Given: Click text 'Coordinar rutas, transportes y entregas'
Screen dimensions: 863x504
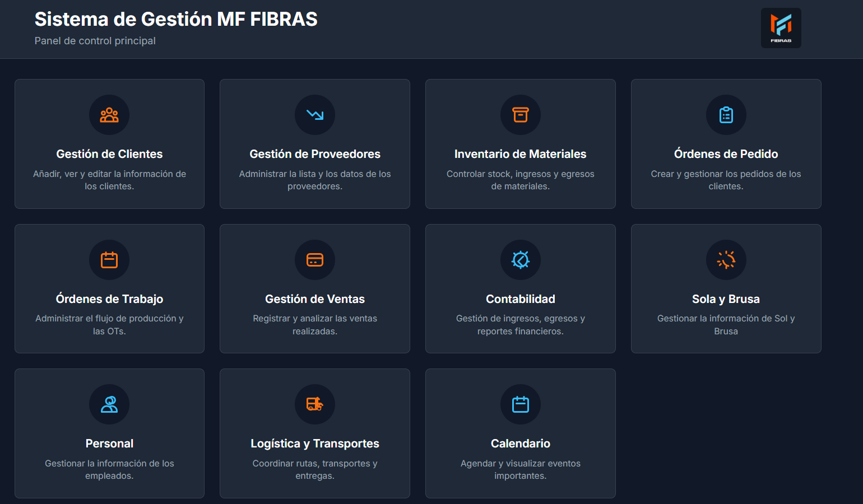Looking at the screenshot, I should pos(315,469).
